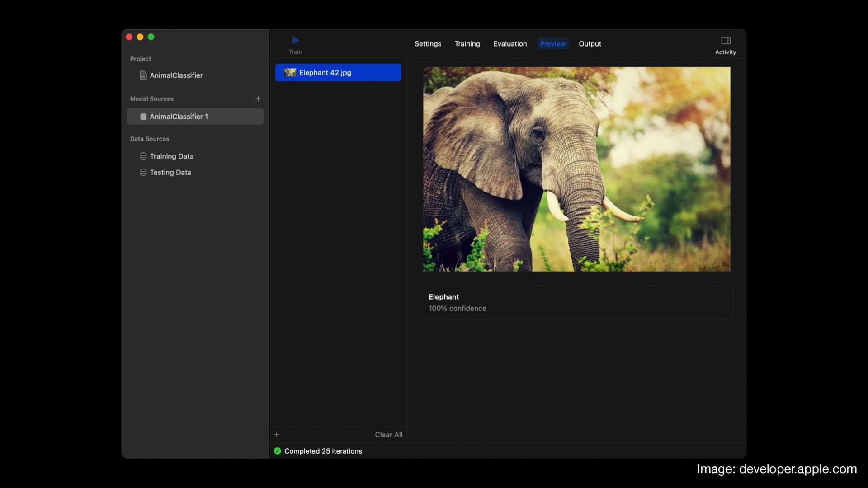Switch to the Settings tab

428,44
